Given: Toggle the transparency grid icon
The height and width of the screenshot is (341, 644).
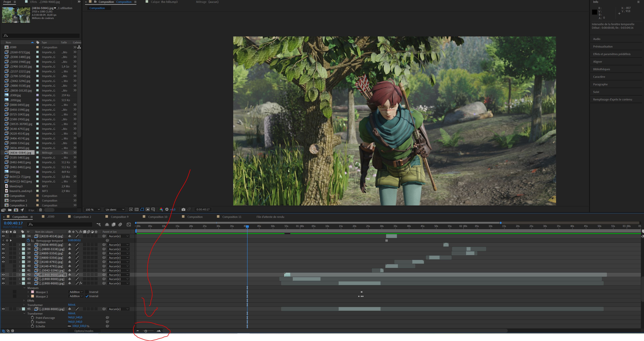Looking at the screenshot, I should tap(137, 209).
